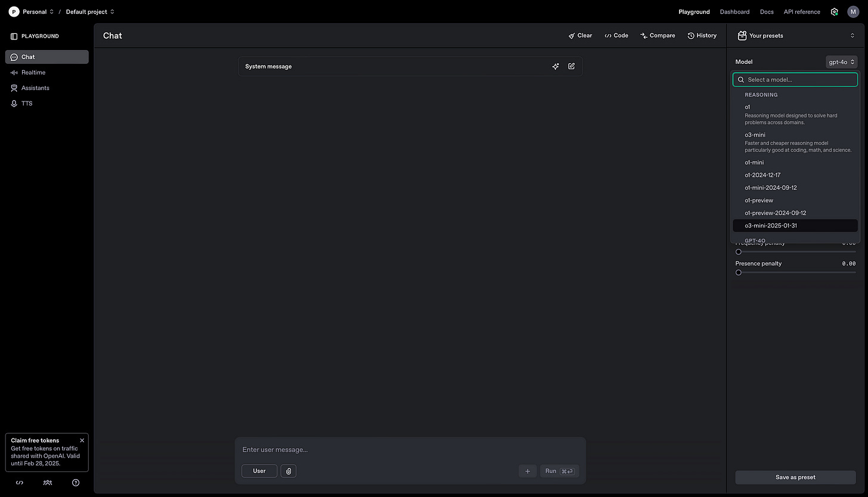Attach a file with paperclip icon
The image size is (868, 497).
point(289,471)
